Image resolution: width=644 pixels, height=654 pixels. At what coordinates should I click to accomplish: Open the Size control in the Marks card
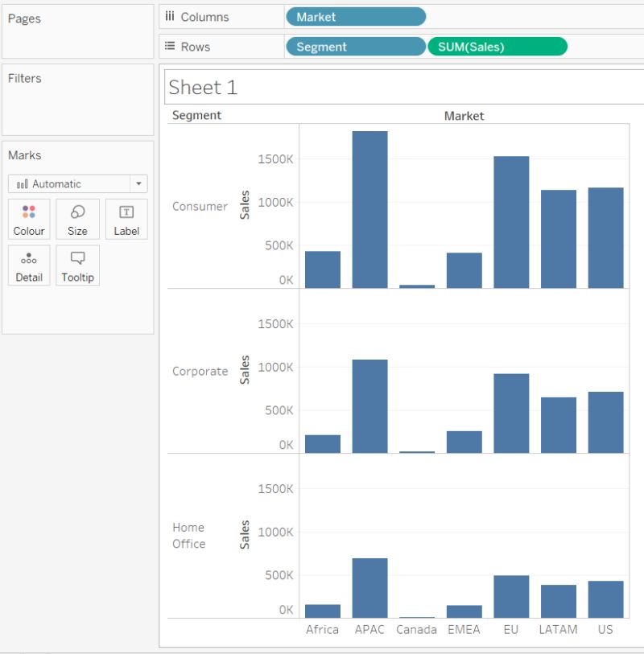[77, 219]
